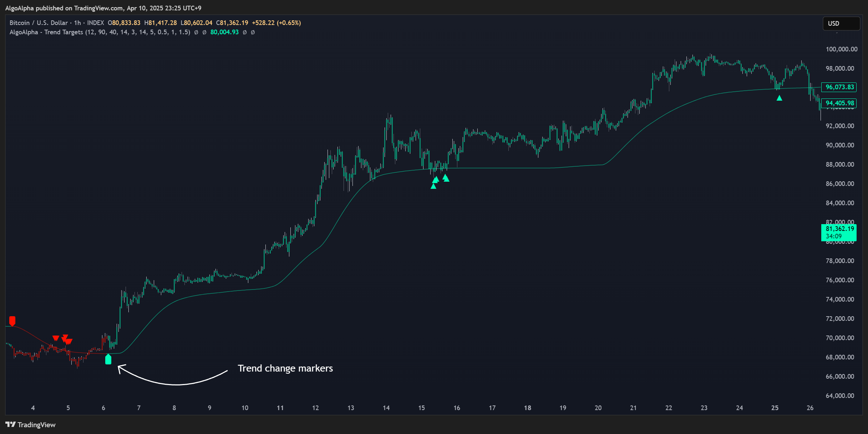Click the INDEX exchange label
Viewport: 868px width, 434px height.
tap(96, 23)
